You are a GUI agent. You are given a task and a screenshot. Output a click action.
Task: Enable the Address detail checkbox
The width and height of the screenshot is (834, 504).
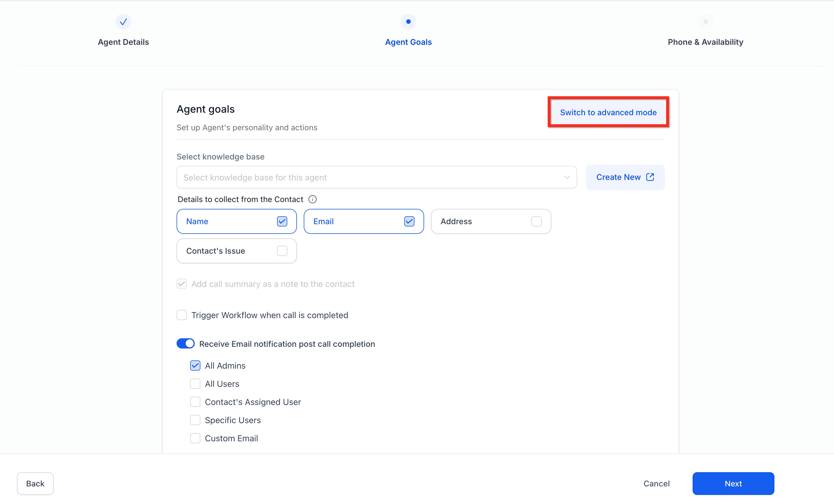point(536,221)
